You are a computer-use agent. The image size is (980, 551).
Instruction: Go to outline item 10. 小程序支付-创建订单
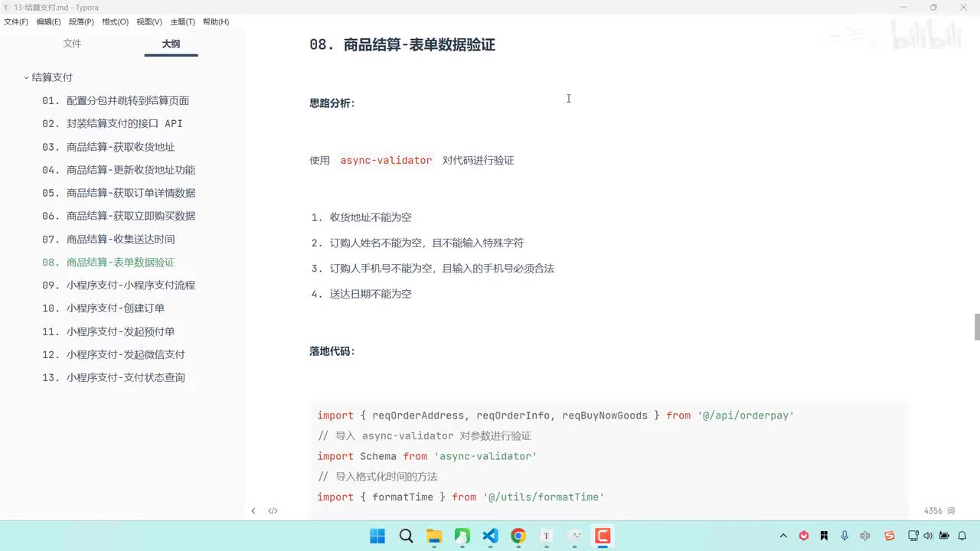pos(103,308)
